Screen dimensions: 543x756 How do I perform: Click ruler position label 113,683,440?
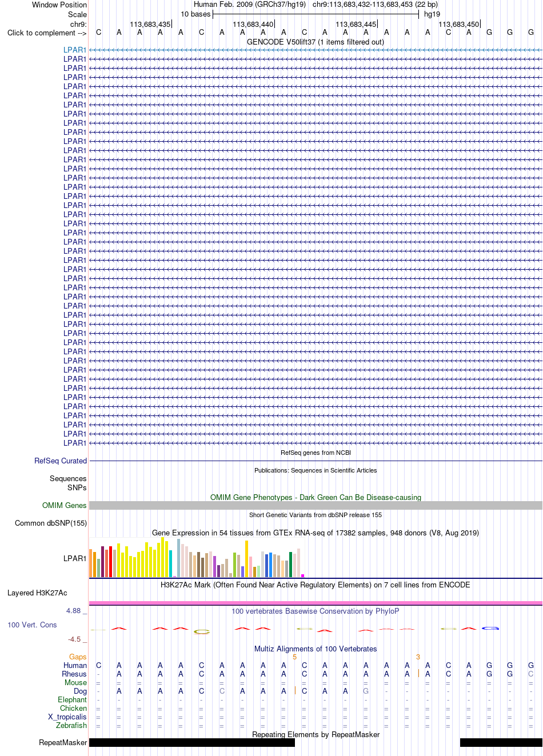tap(253, 24)
